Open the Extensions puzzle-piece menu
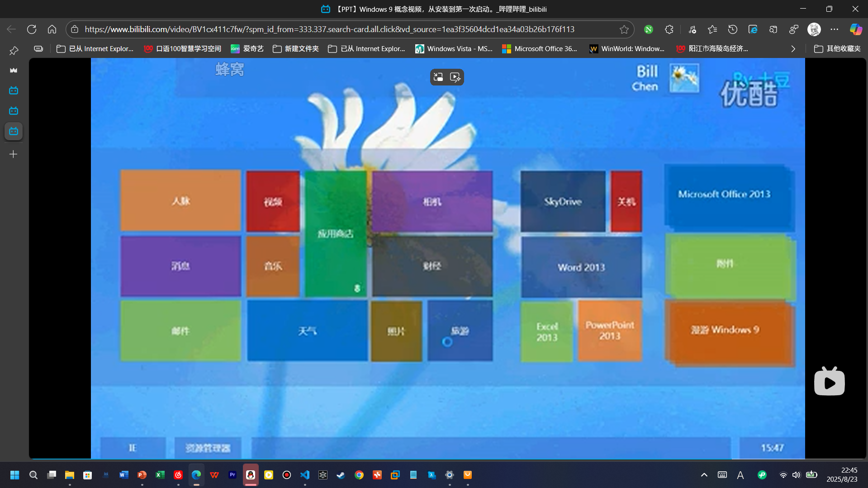Viewport: 868px width, 488px height. tap(669, 29)
